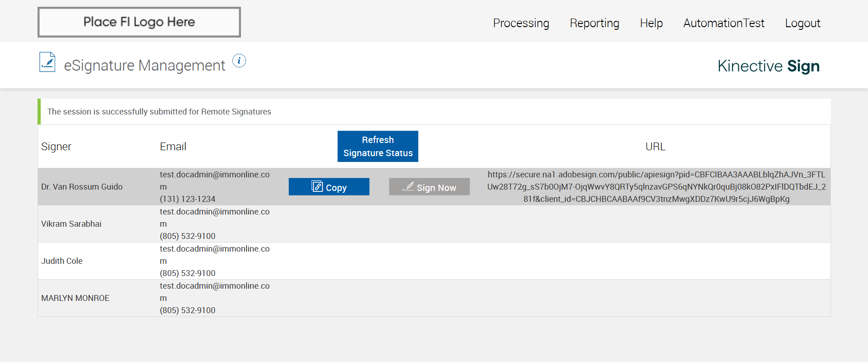Viewport: 868px width, 362px height.
Task: Select the MARLYN MONROE signer row
Action: (x=75, y=298)
